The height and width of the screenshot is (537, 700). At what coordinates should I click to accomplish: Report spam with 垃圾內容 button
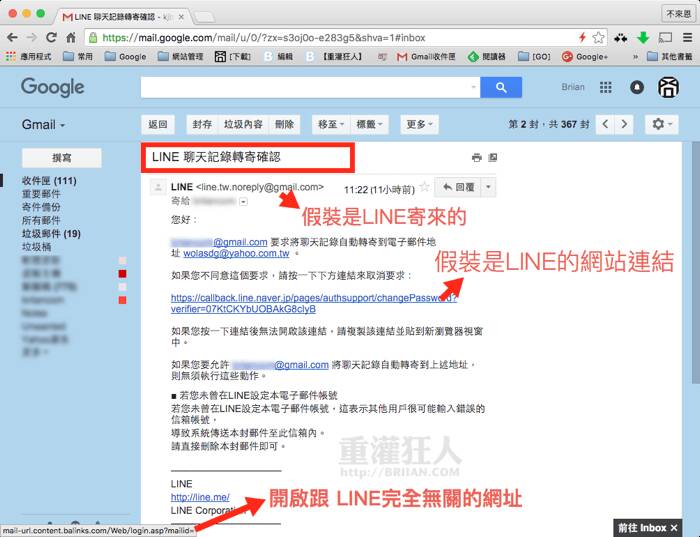tap(243, 124)
